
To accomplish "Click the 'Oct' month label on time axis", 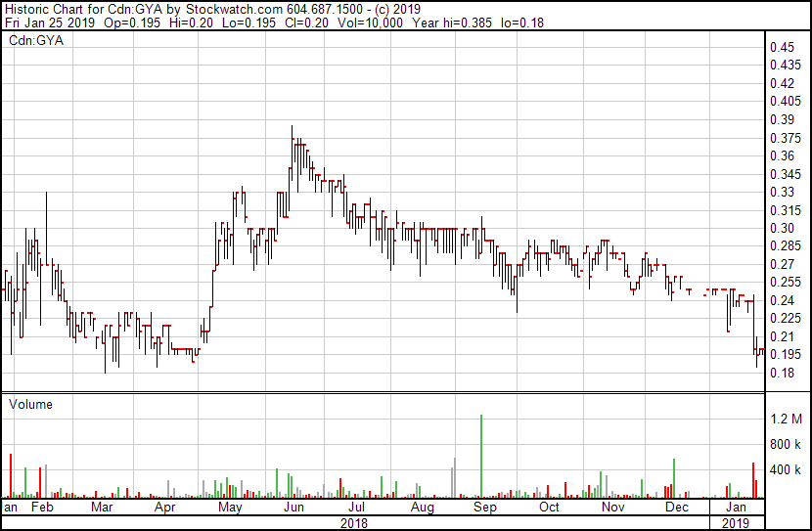I will (x=549, y=508).
